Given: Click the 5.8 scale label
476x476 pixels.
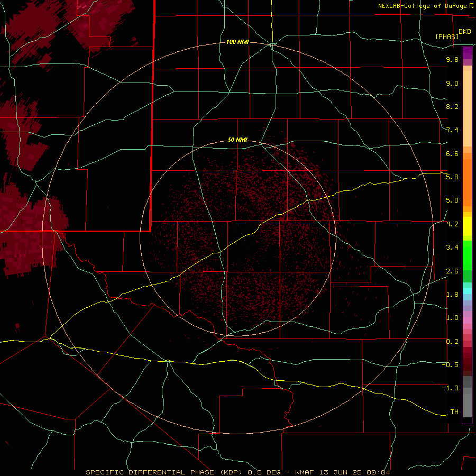Looking at the screenshot, I should tap(452, 177).
